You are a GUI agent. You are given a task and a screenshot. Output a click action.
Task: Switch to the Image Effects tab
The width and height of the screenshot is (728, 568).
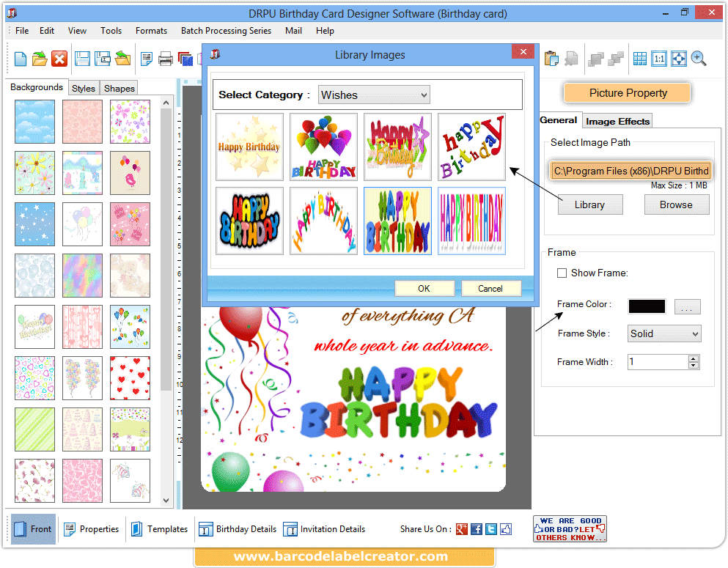pos(617,120)
